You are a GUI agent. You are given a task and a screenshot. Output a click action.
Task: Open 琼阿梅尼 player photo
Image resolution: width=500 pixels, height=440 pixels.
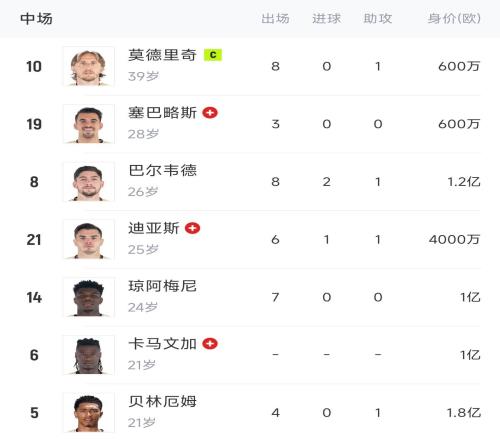coord(89,297)
